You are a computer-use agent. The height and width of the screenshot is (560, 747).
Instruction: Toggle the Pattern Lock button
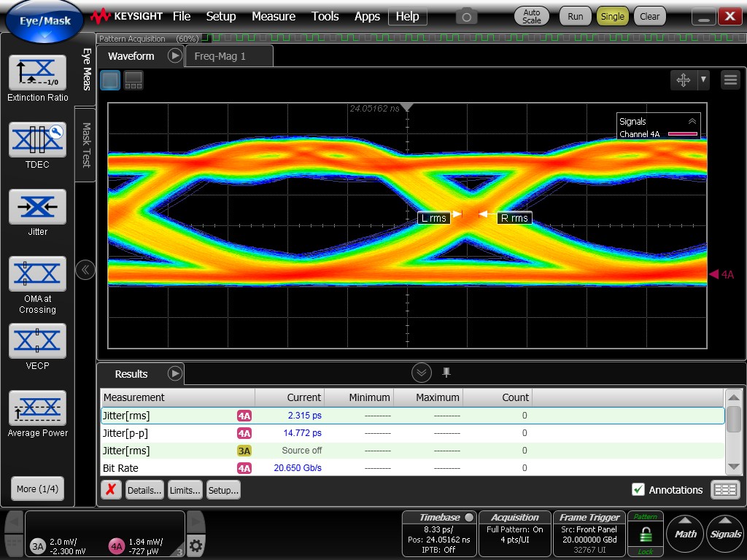point(646,534)
